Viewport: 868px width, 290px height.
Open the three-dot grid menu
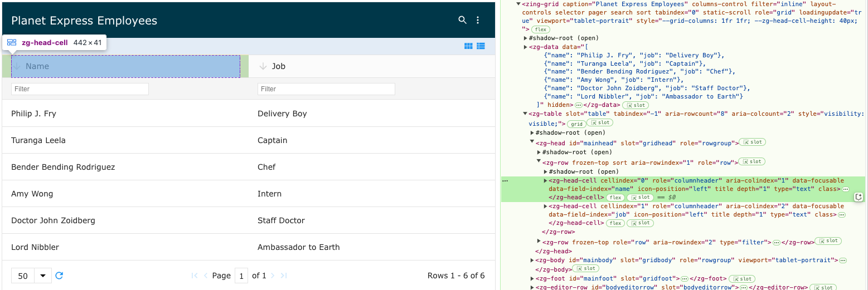coord(478,20)
